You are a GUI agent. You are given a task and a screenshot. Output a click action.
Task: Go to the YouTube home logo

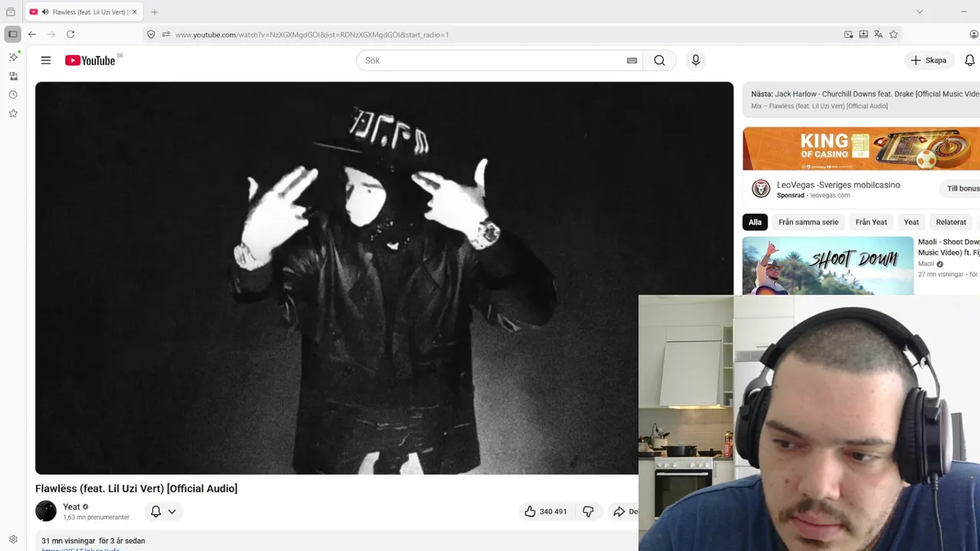coord(90,60)
